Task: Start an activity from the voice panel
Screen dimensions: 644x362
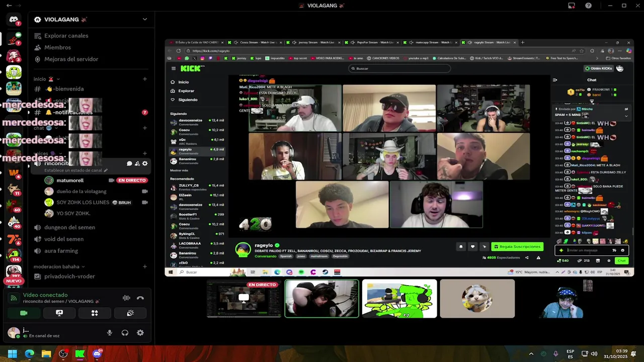Action: tap(95, 313)
